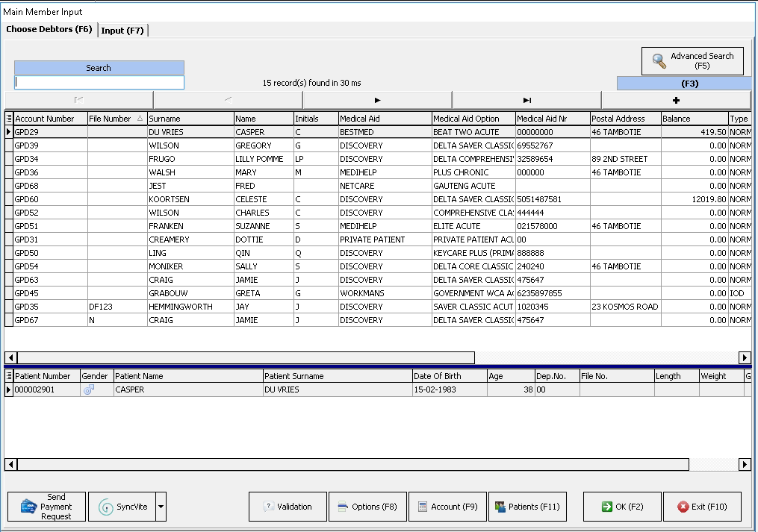Open Options (F8)
Screen dimensions: 758x532
pos(367,507)
